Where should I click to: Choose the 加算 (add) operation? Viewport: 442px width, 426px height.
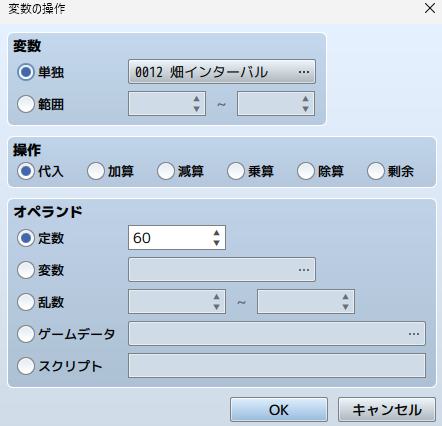[x=96, y=171]
